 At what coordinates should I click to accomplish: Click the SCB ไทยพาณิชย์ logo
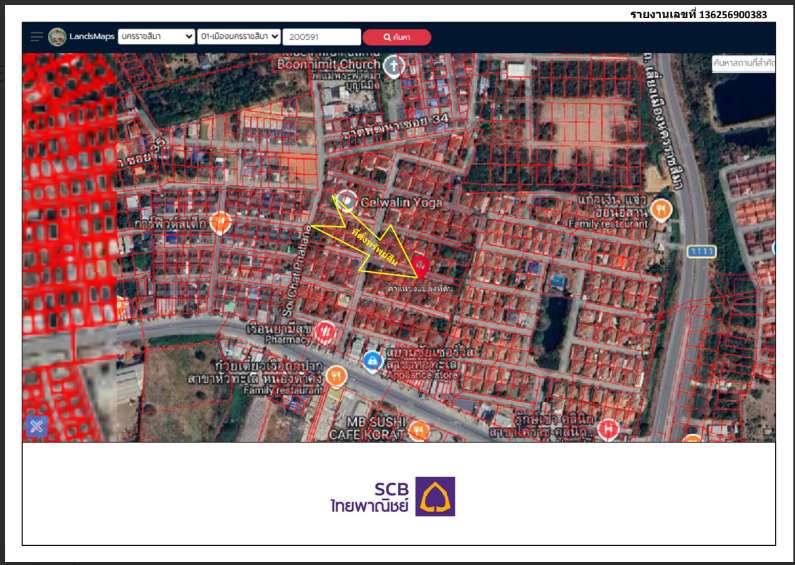tap(393, 496)
